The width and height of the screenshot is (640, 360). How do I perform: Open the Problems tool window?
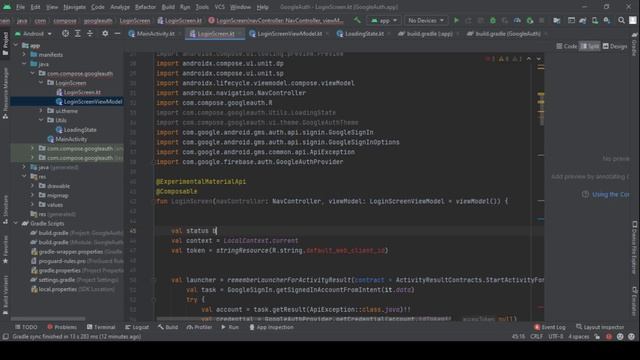point(62,327)
